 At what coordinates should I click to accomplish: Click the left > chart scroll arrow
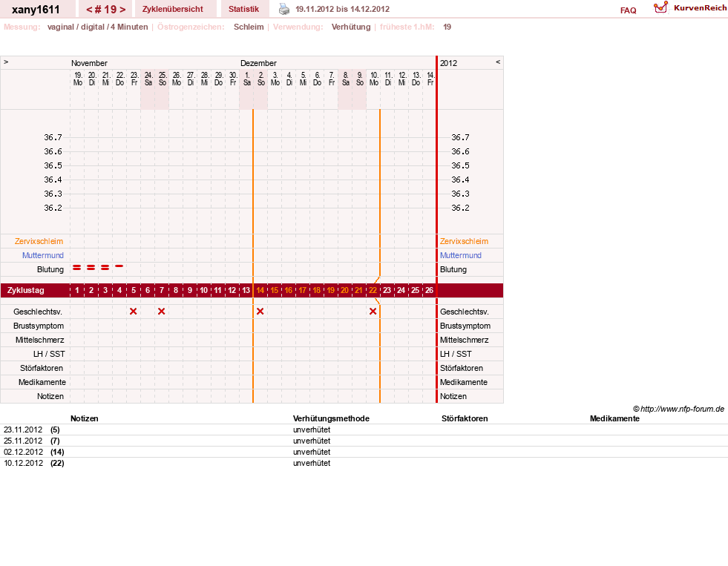coord(6,62)
